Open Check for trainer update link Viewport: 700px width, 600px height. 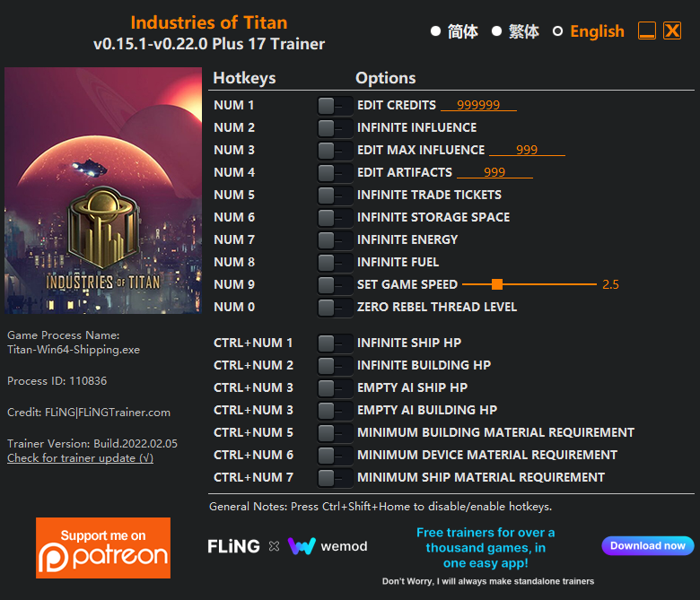click(x=81, y=458)
